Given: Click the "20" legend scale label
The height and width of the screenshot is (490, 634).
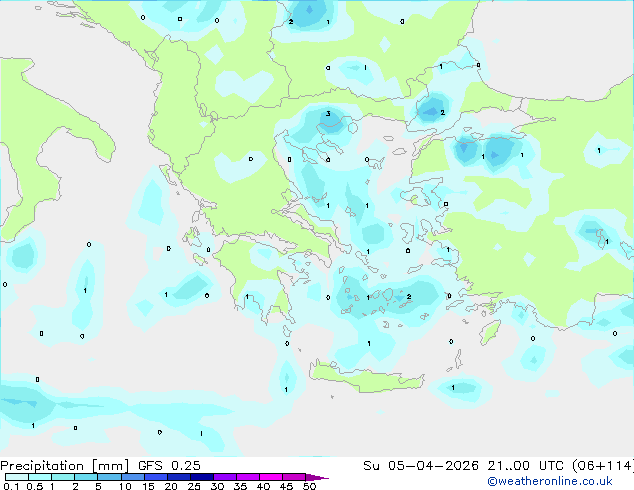Looking at the screenshot, I should click(171, 486).
